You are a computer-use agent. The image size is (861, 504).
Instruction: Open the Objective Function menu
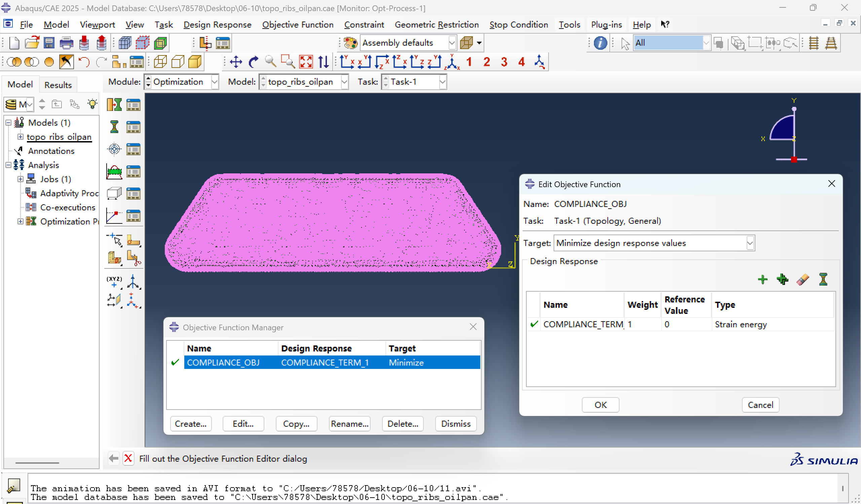coord(298,25)
